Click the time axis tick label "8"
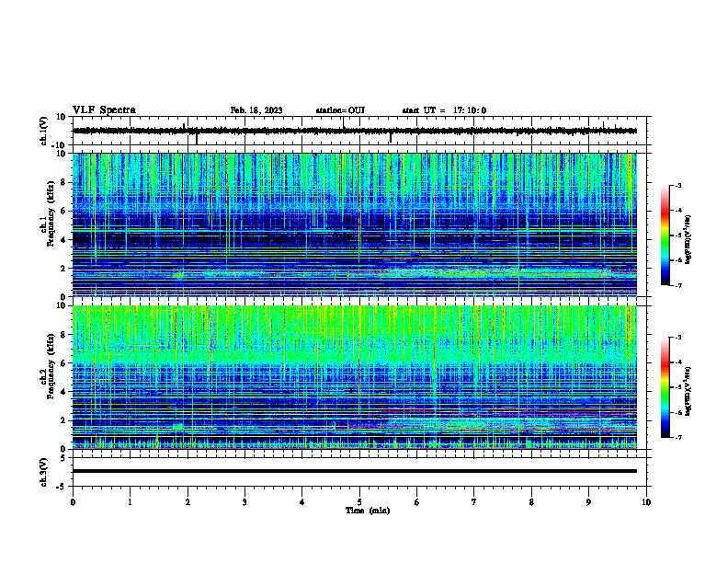Screen dimensions: 728x563 531,502
